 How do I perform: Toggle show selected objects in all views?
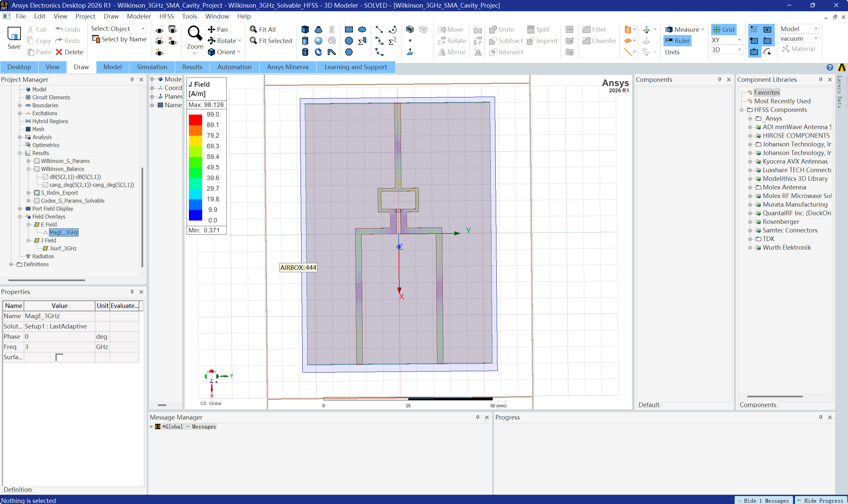click(x=159, y=41)
